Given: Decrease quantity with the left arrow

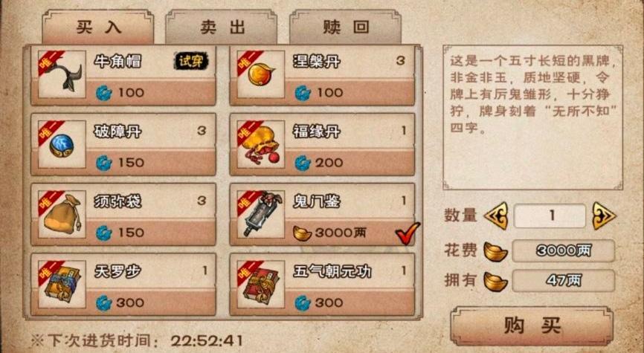Looking at the screenshot, I should click(496, 216).
